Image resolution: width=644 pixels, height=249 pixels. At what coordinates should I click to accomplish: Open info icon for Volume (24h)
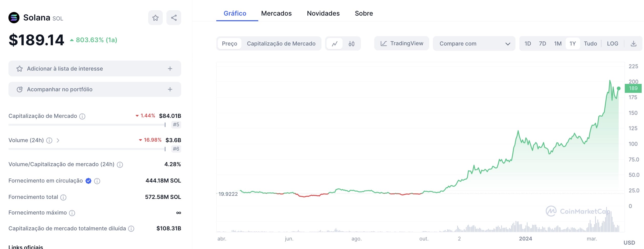coord(49,140)
